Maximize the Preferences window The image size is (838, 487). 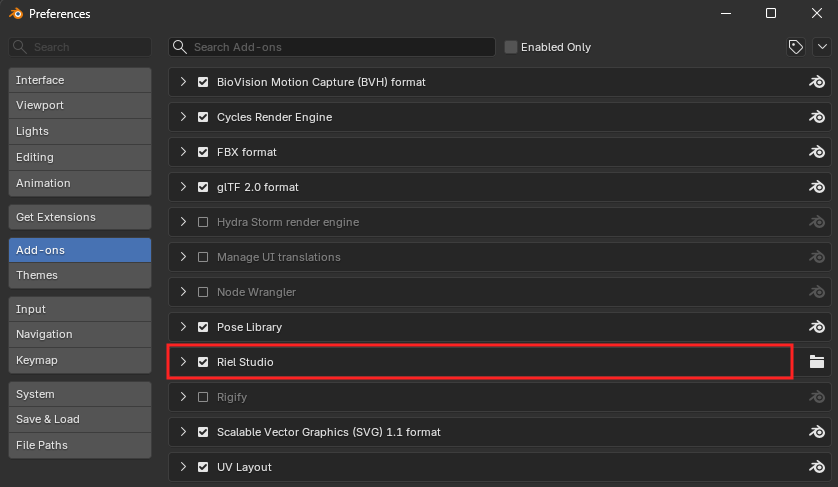click(771, 13)
